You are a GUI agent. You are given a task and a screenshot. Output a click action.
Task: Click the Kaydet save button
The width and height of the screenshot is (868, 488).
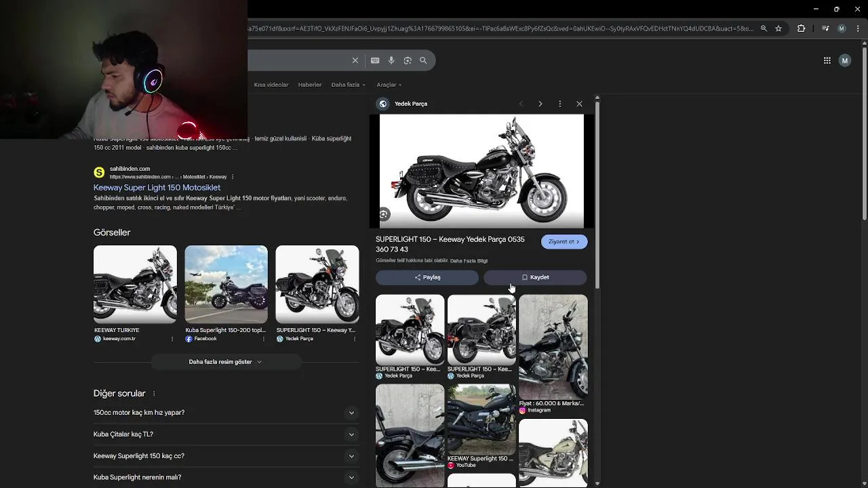(x=535, y=277)
